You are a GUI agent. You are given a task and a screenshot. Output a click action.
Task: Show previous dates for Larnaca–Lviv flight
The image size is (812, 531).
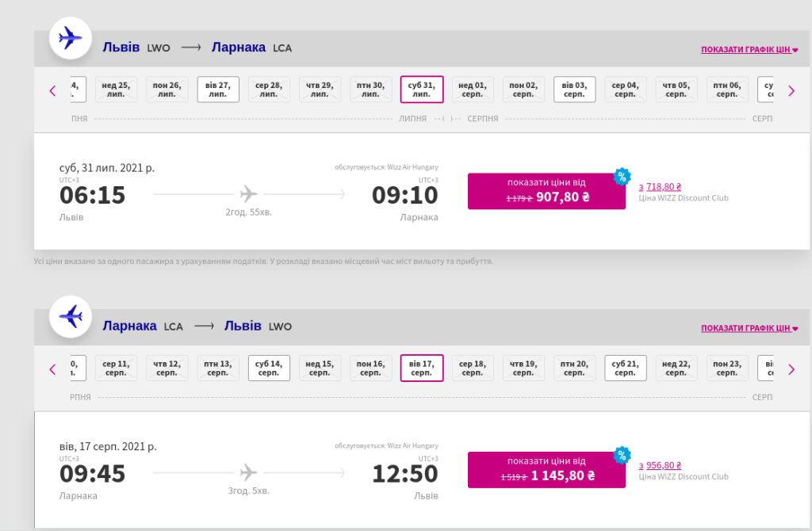[x=53, y=369]
